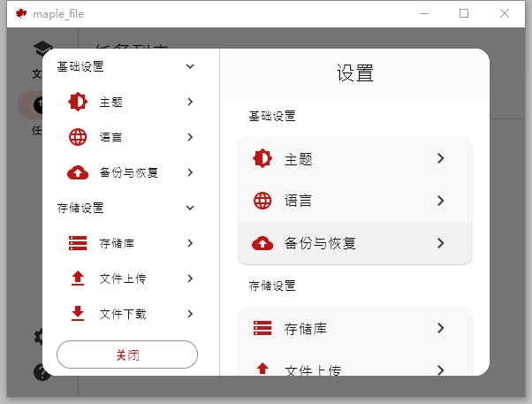
Task: Click the storage icon in right settings list
Action: [262, 328]
